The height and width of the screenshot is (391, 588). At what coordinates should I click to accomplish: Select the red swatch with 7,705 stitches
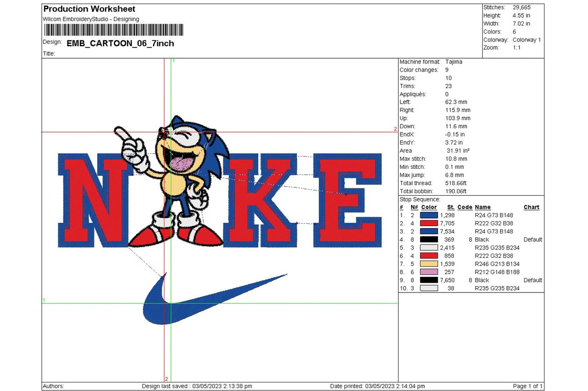429,223
